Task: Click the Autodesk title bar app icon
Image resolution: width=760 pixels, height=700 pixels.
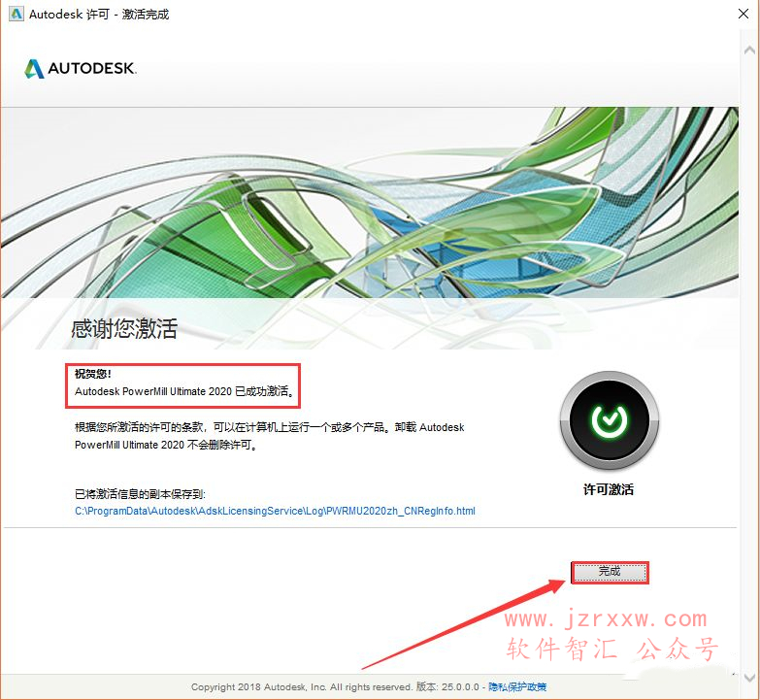Action: tap(16, 14)
